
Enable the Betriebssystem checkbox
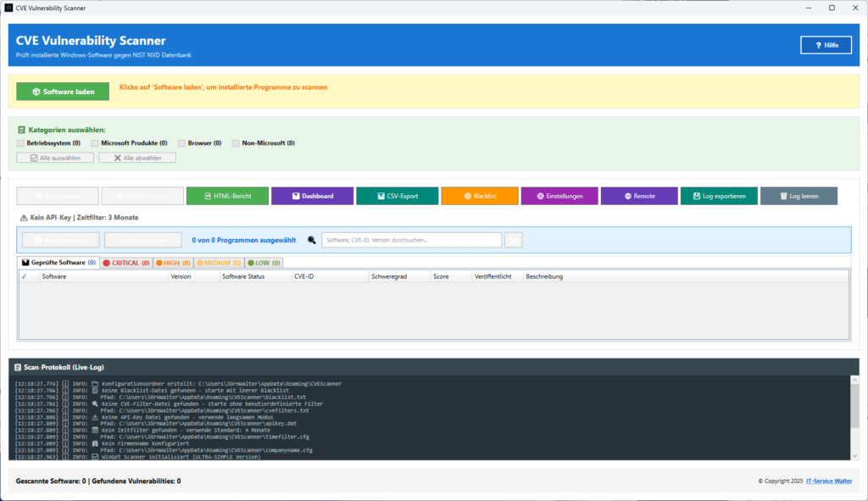click(x=20, y=142)
